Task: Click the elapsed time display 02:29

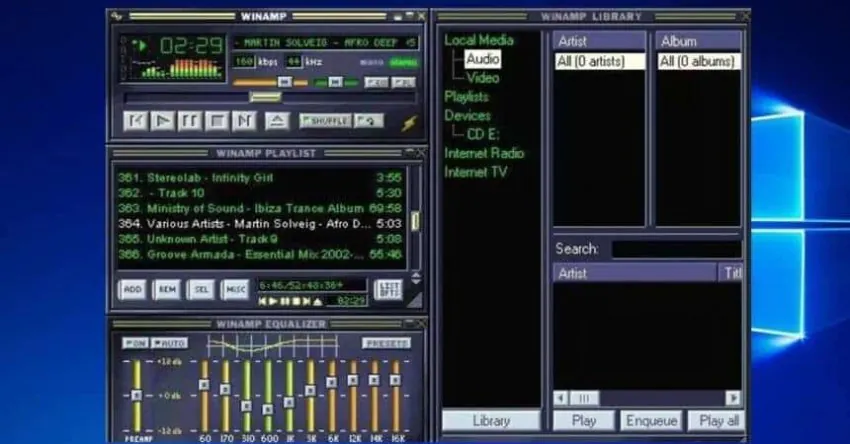Action: [x=191, y=46]
